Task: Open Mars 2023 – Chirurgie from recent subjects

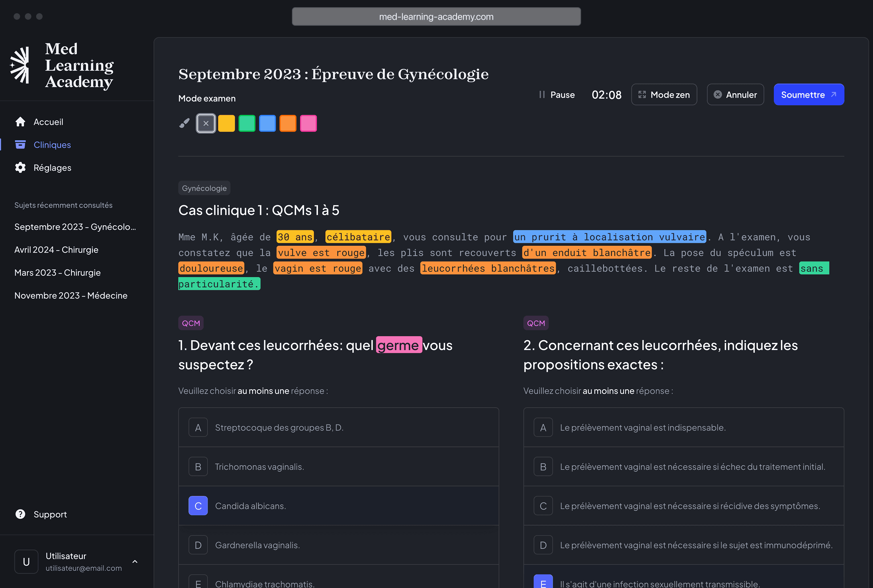Action: pyautogui.click(x=57, y=272)
